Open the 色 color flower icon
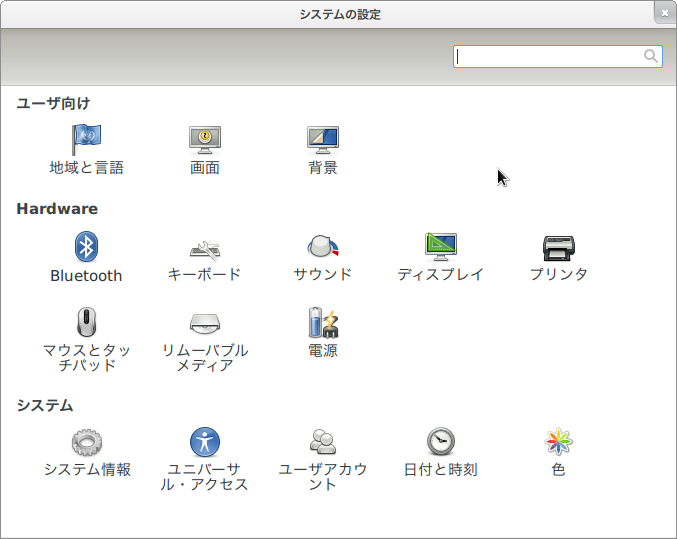 point(559,441)
